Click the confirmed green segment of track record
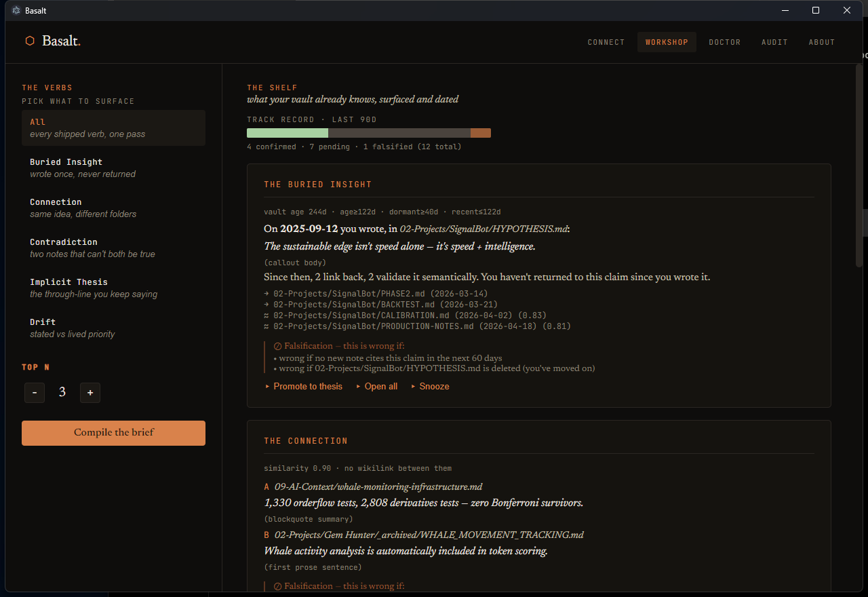 pyautogui.click(x=288, y=133)
